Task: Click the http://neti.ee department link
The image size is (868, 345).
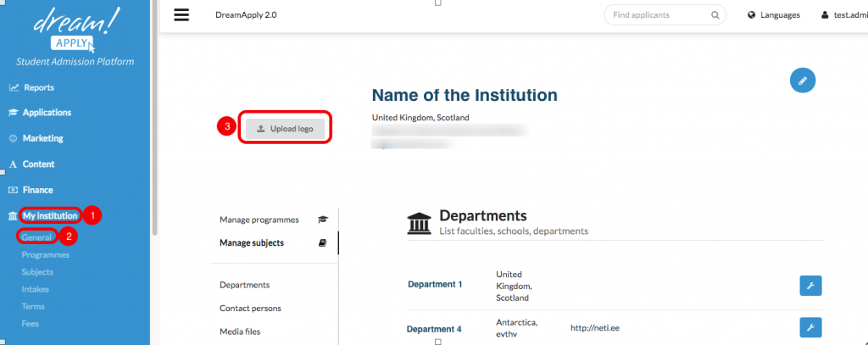Action: point(592,326)
